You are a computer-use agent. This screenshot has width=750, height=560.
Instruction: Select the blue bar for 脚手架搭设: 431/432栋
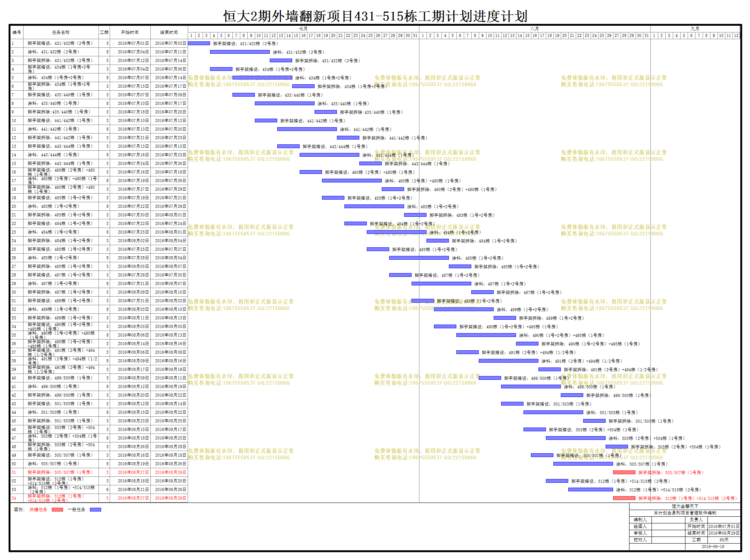(199, 43)
